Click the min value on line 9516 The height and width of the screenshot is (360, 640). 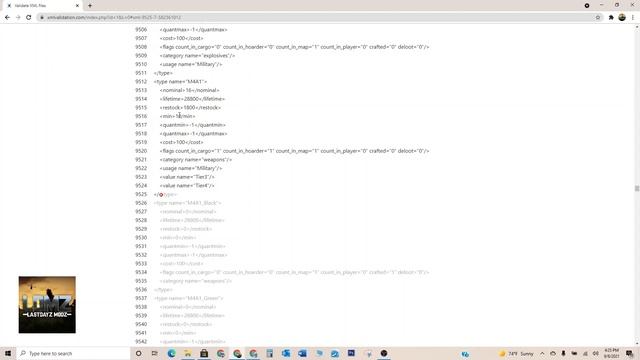[x=178, y=116]
